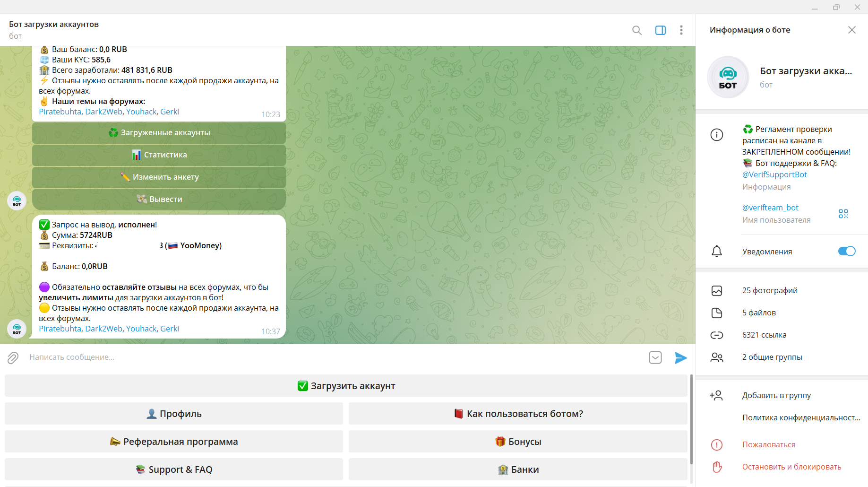The height and width of the screenshot is (487, 868).
Task: Click the bot avatar in info panel
Action: tap(728, 77)
